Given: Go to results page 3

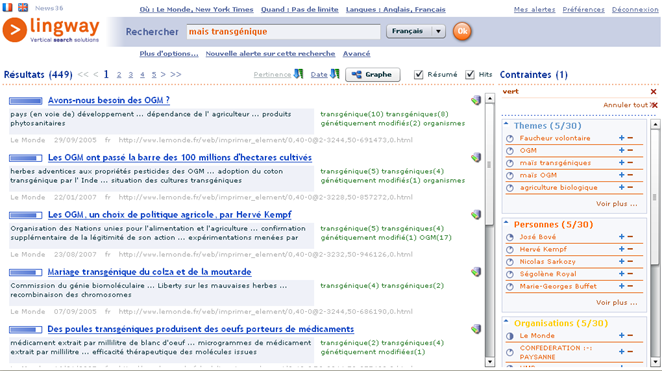Looking at the screenshot, I should pos(131,75).
